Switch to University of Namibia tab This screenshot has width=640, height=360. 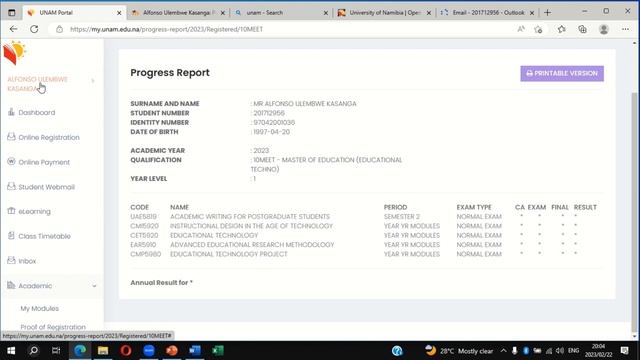384,13
